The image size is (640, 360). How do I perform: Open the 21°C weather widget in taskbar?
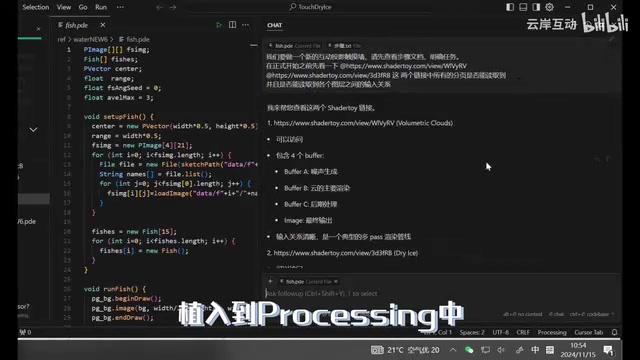405,350
